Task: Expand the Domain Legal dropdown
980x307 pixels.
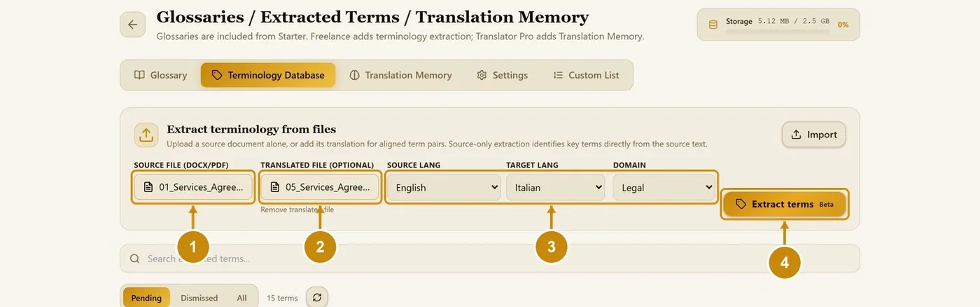Action: [x=664, y=187]
